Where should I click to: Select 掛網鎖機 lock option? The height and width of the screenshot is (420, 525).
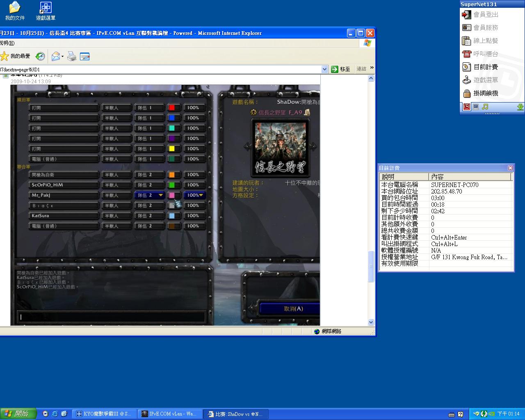[x=485, y=93]
